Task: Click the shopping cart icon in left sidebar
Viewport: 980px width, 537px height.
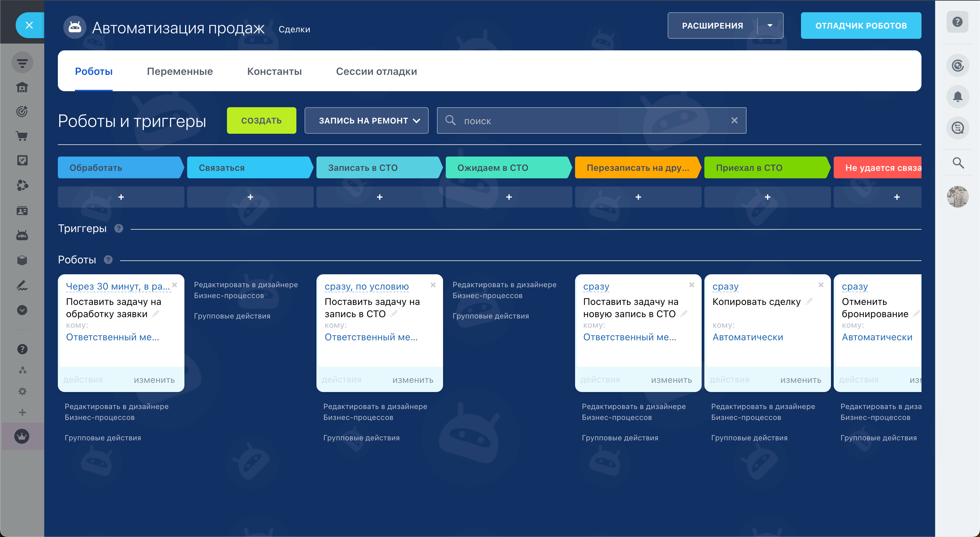Action: pos(22,136)
